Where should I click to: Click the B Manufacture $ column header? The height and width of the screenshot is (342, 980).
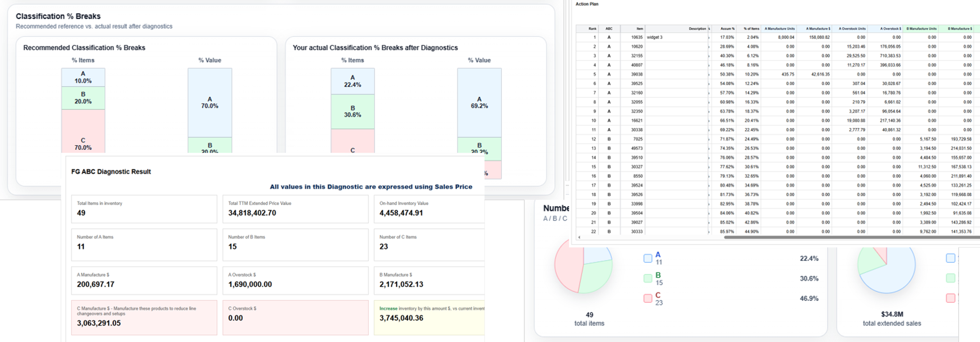956,29
